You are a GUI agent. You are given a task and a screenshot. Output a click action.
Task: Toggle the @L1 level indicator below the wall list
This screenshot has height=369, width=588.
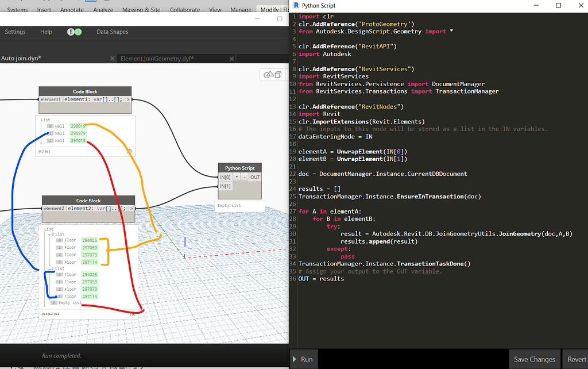(47, 151)
